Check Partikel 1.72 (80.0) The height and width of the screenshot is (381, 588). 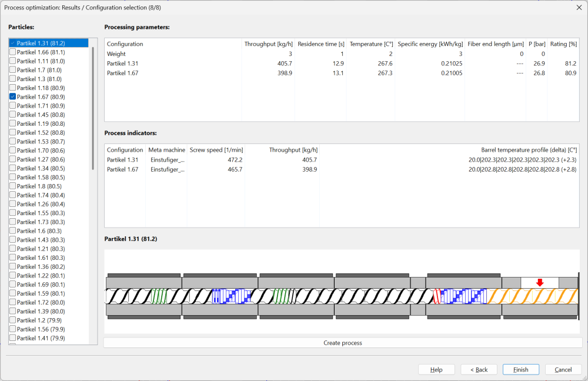(13, 302)
